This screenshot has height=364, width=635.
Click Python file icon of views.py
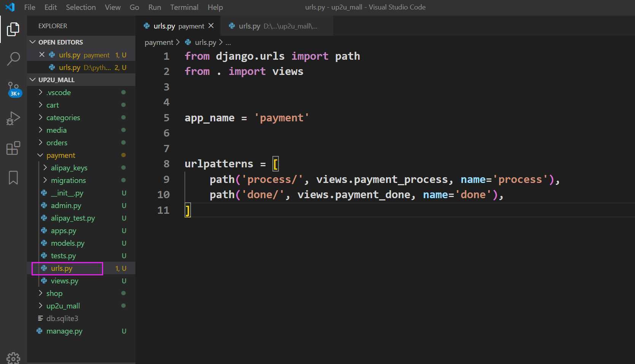[x=44, y=281]
